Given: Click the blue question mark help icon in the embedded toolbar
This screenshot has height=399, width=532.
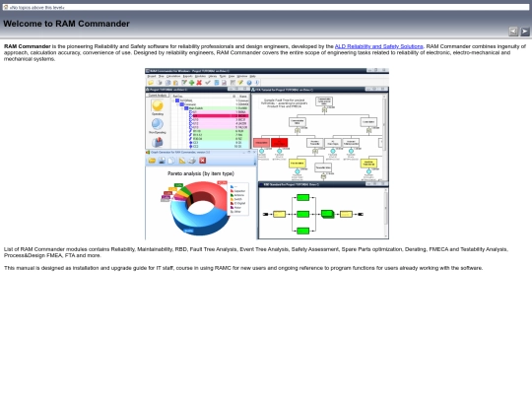Looking at the screenshot, I should coord(249,83).
